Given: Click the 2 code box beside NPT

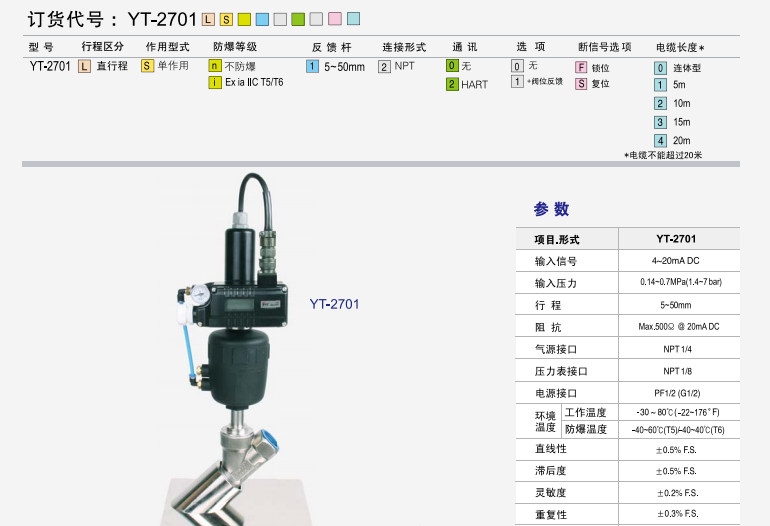Looking at the screenshot, I should (384, 66).
